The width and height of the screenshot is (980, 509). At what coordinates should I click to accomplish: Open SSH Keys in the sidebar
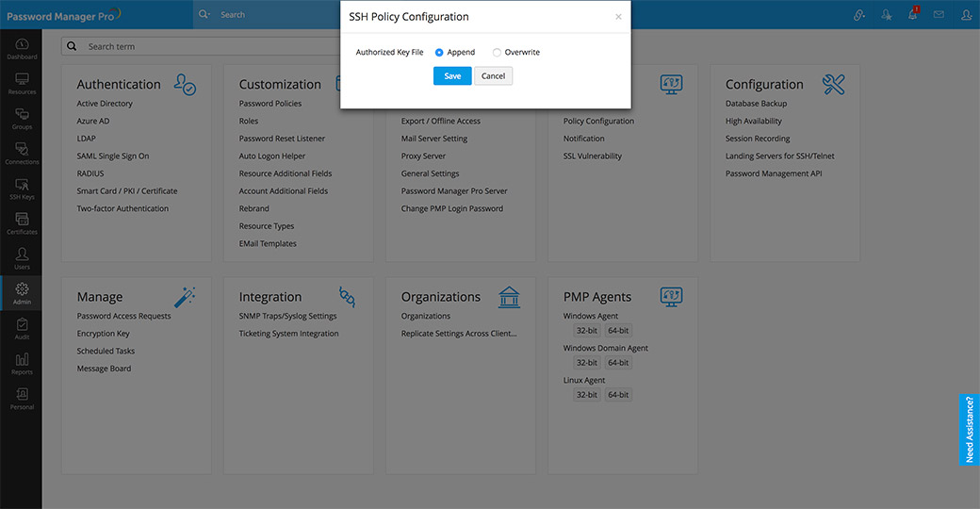(x=21, y=189)
